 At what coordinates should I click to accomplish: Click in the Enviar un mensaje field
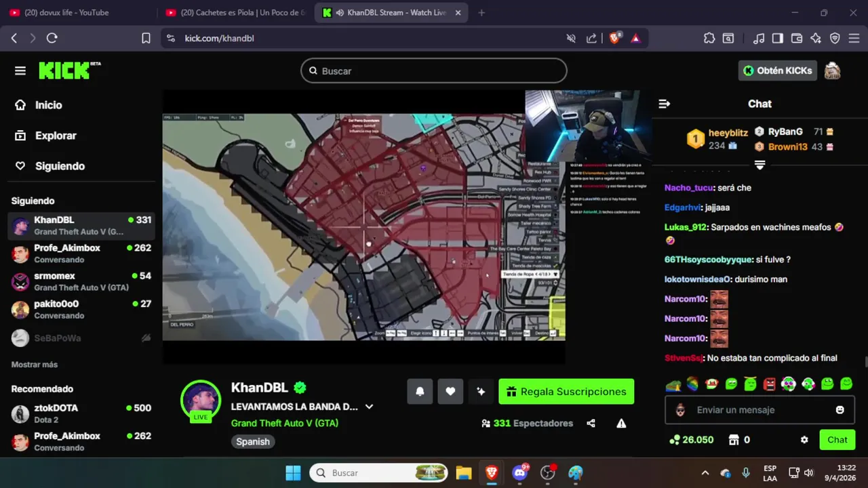click(759, 410)
